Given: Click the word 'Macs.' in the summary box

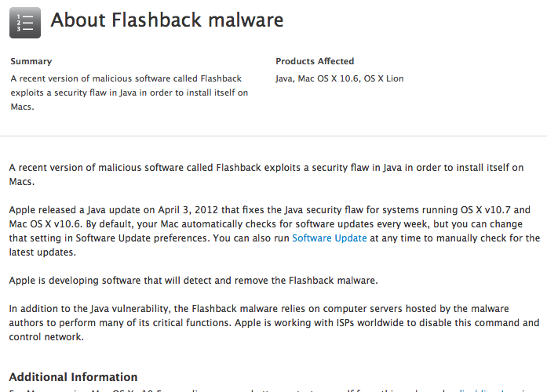Looking at the screenshot, I should tap(22, 107).
